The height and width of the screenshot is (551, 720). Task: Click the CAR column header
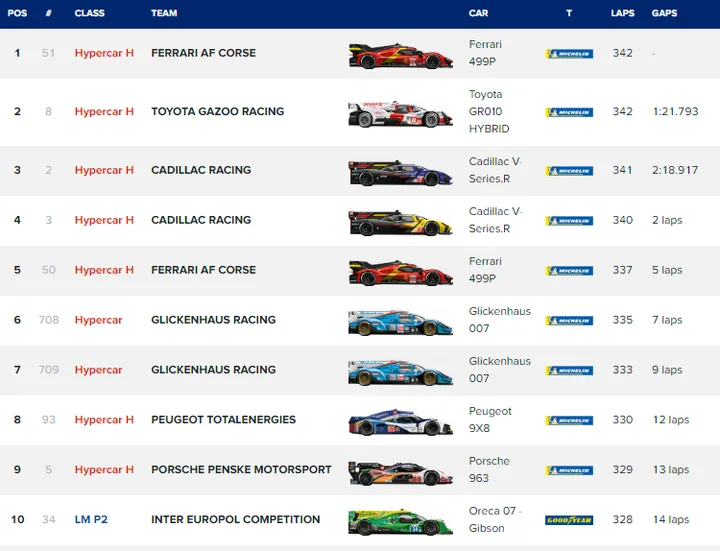(478, 13)
